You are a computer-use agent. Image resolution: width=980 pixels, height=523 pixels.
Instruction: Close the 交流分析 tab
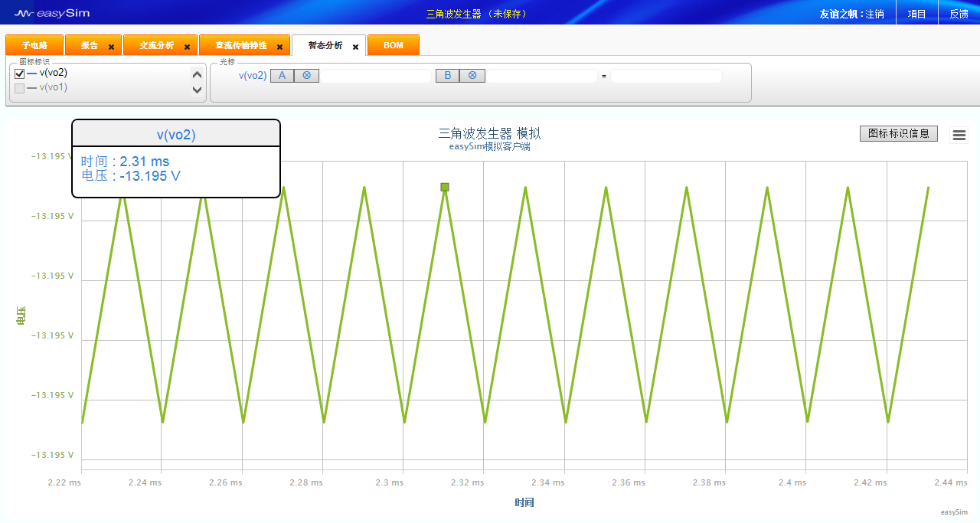(187, 47)
